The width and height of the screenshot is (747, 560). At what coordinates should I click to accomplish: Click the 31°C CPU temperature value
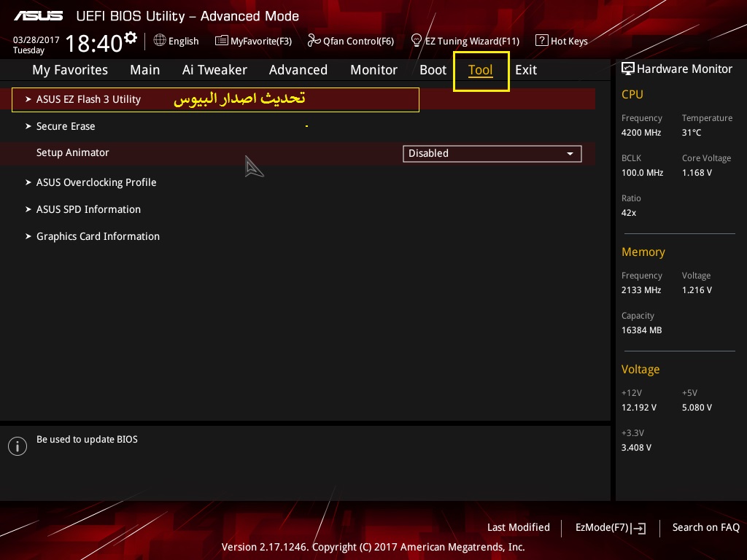point(692,133)
